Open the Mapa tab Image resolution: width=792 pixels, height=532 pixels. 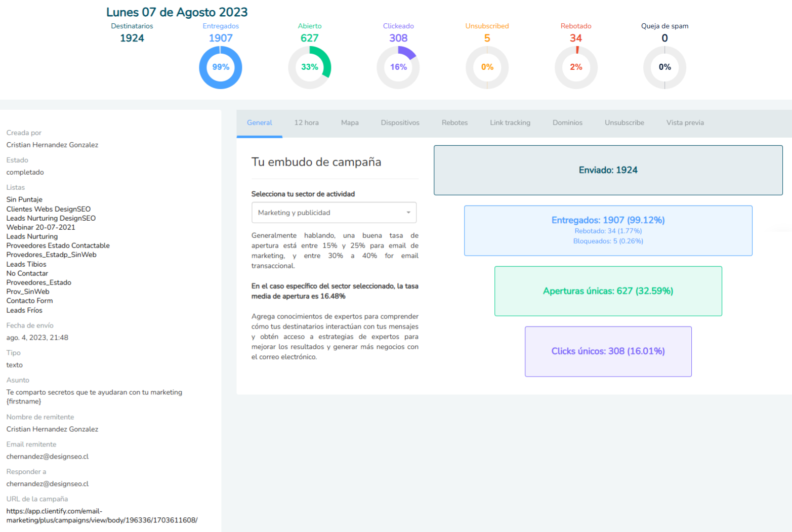tap(350, 122)
